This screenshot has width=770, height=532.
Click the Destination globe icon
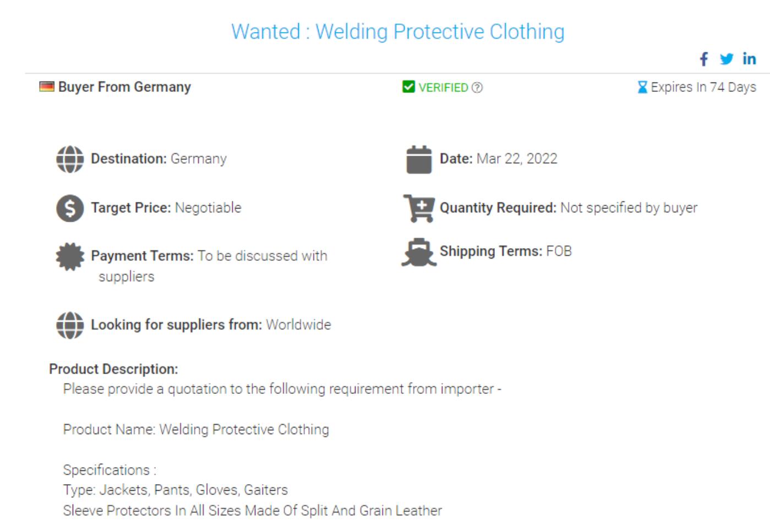point(70,159)
